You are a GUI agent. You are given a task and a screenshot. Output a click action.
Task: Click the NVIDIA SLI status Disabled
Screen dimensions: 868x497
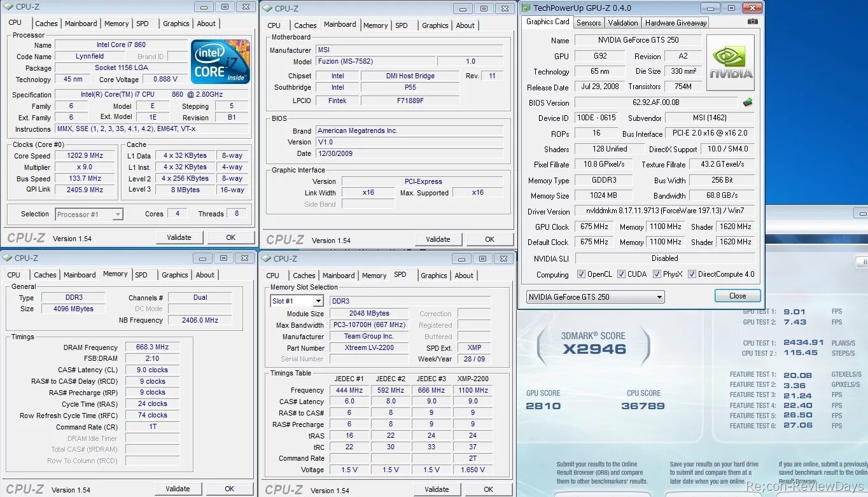coord(664,258)
